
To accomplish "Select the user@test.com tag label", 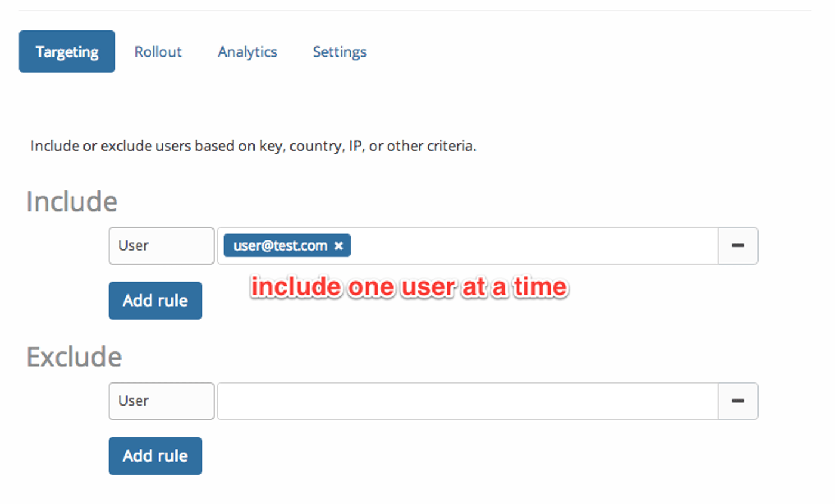I will coord(280,246).
